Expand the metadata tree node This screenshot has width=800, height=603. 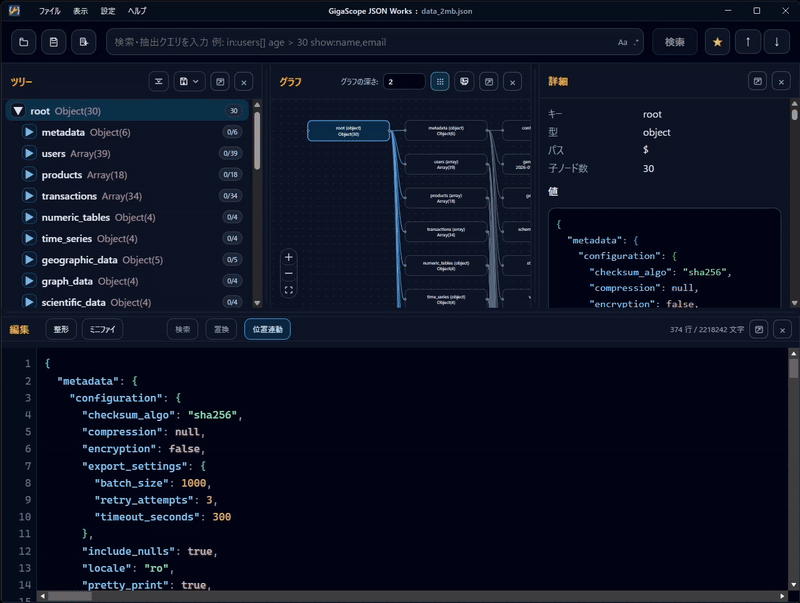[29, 132]
